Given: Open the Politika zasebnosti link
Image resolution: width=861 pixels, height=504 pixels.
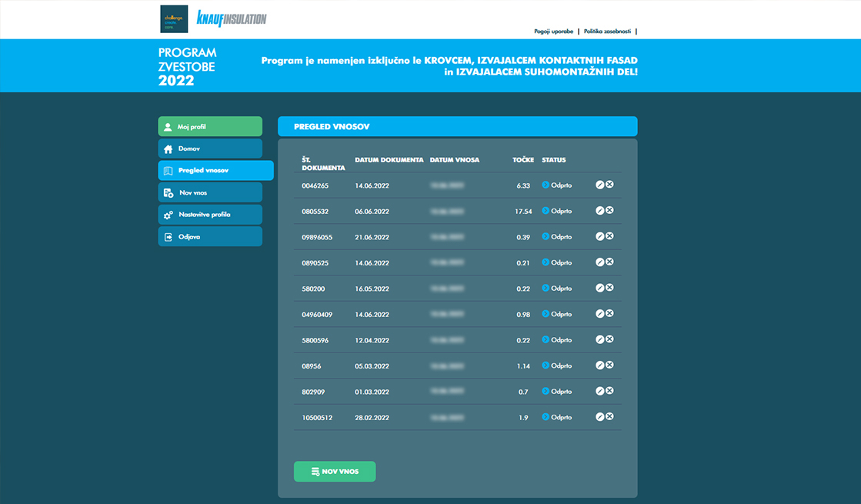Looking at the screenshot, I should point(607,32).
